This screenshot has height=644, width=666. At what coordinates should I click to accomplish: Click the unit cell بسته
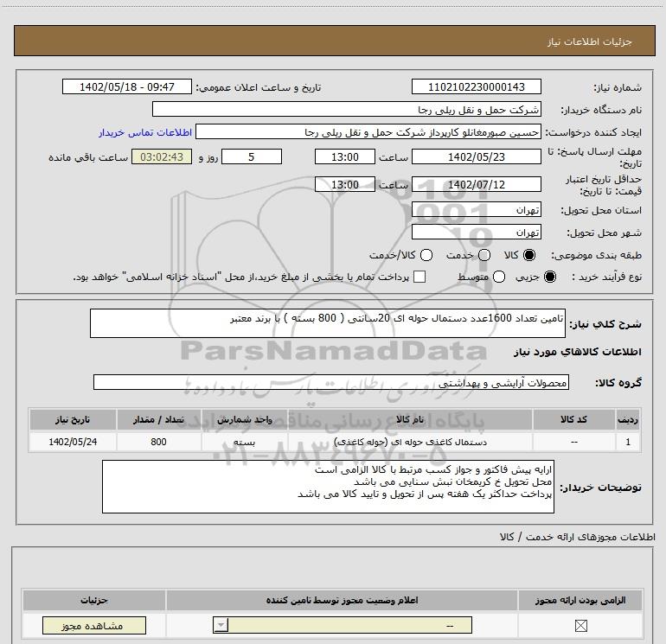(x=245, y=442)
